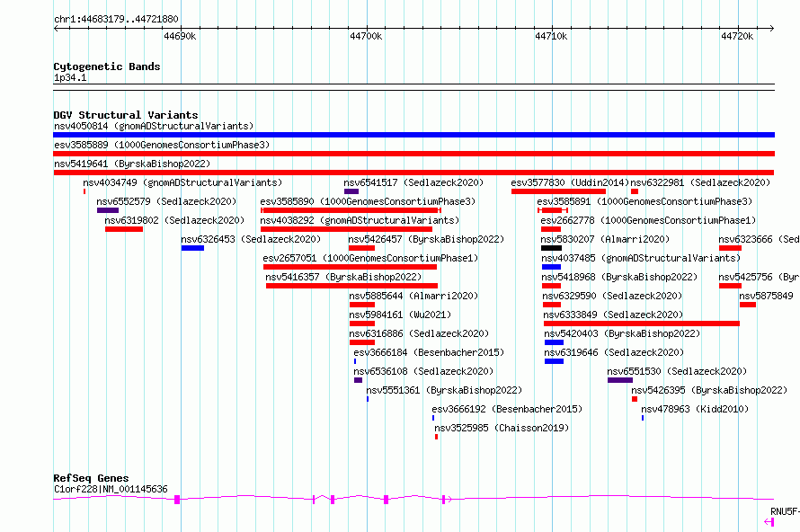Click nsv5420403 ByrskaBishop2022 label

[x=622, y=333]
